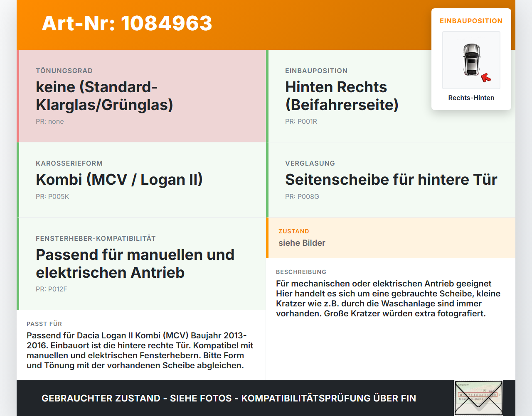Select the value "Kombi (MCV / Logan II)"
The image size is (532, 416).
(x=119, y=179)
